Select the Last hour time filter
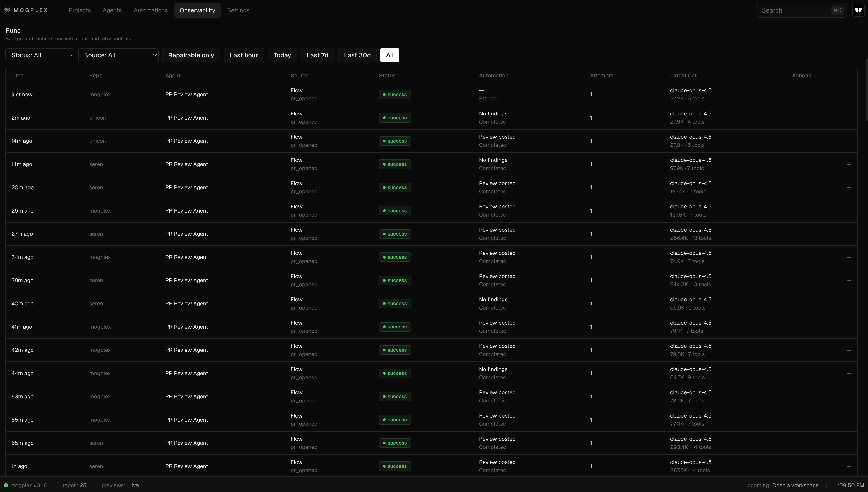The width and height of the screenshot is (868, 492). click(x=244, y=55)
